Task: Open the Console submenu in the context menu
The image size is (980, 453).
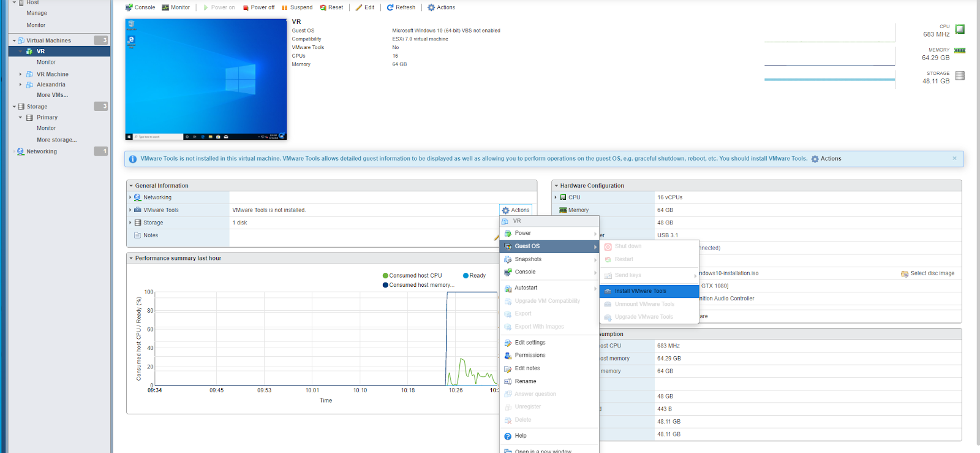Action: click(549, 272)
